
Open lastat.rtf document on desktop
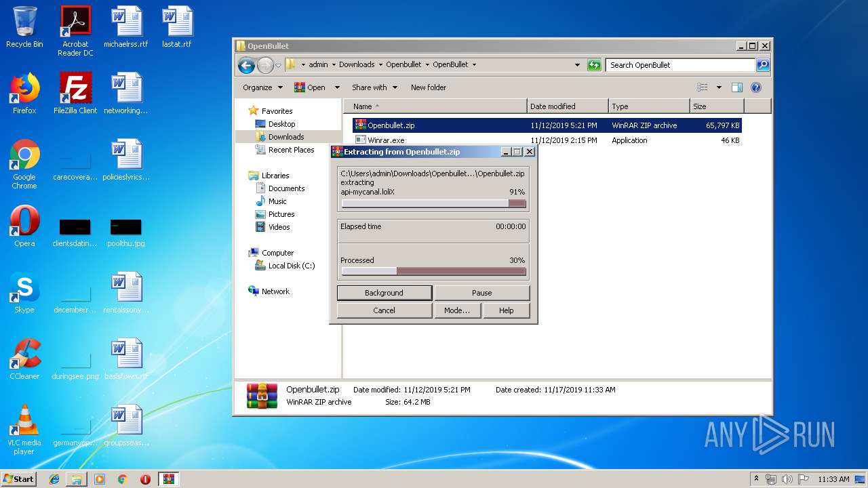click(177, 27)
